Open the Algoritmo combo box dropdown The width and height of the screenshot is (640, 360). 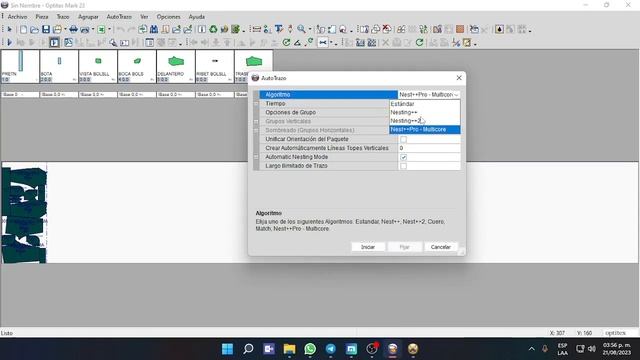pyautogui.click(x=456, y=95)
